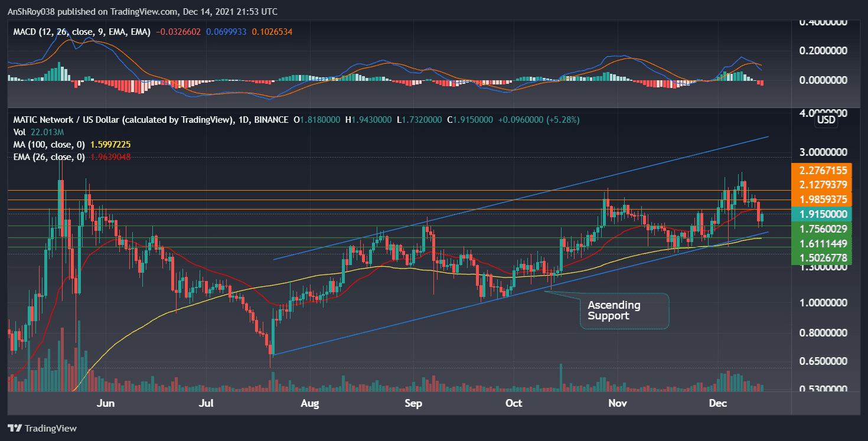Select the EMA (26, close, 0) indicator label

pyautogui.click(x=50, y=156)
